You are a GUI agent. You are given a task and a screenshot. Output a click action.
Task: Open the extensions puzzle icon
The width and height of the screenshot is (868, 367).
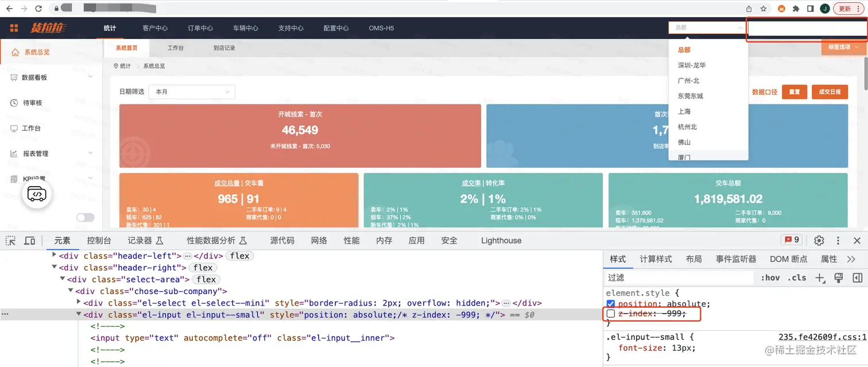(x=796, y=9)
